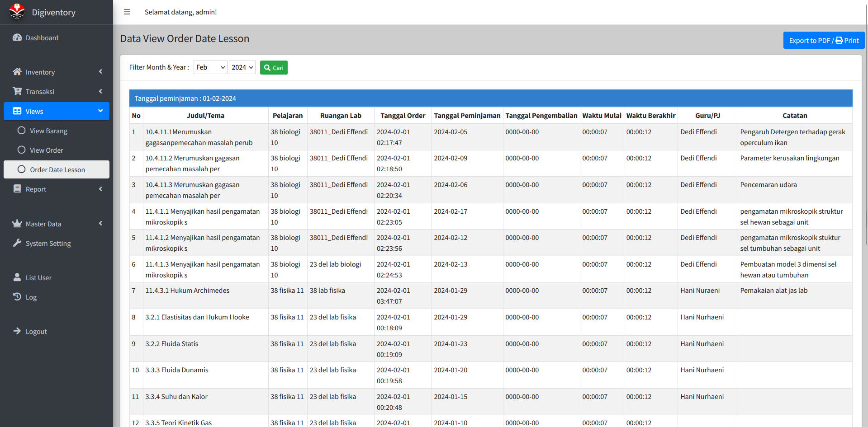Click the System Setting wrench icon
The height and width of the screenshot is (427, 868).
pos(17,243)
